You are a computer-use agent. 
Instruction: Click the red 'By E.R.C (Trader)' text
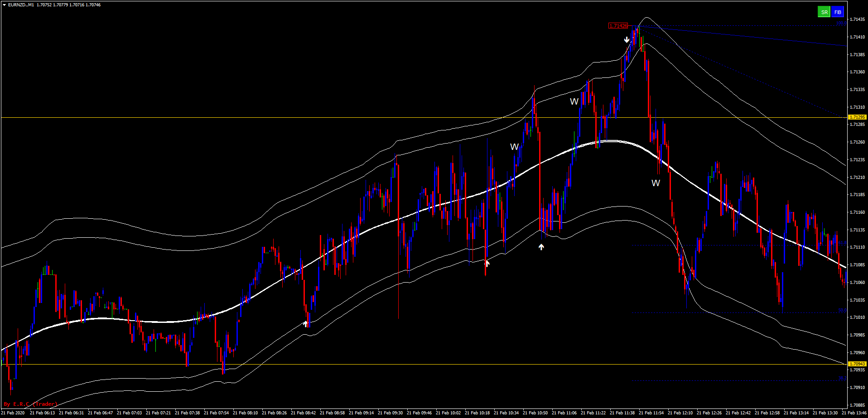click(x=30, y=404)
